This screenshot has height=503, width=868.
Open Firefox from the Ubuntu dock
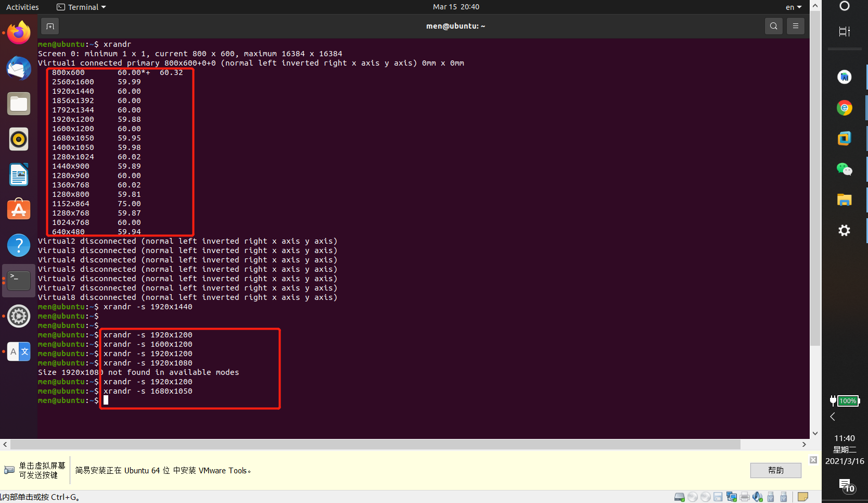coord(19,33)
